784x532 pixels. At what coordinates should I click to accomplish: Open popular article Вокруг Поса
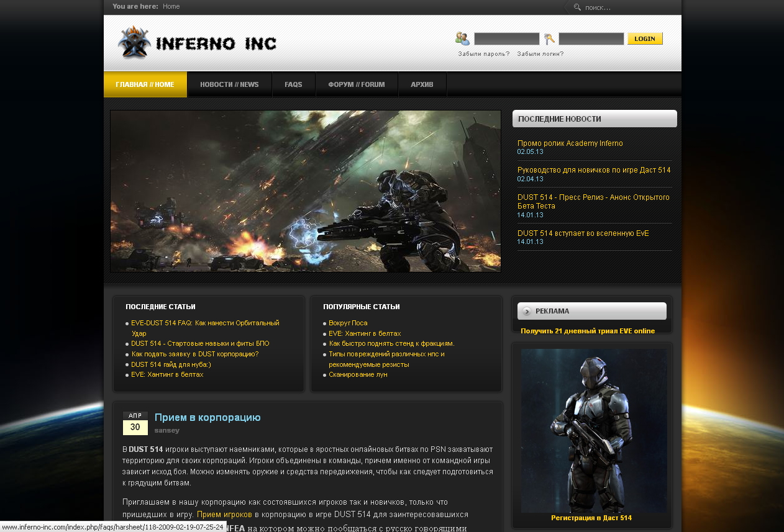pos(348,323)
